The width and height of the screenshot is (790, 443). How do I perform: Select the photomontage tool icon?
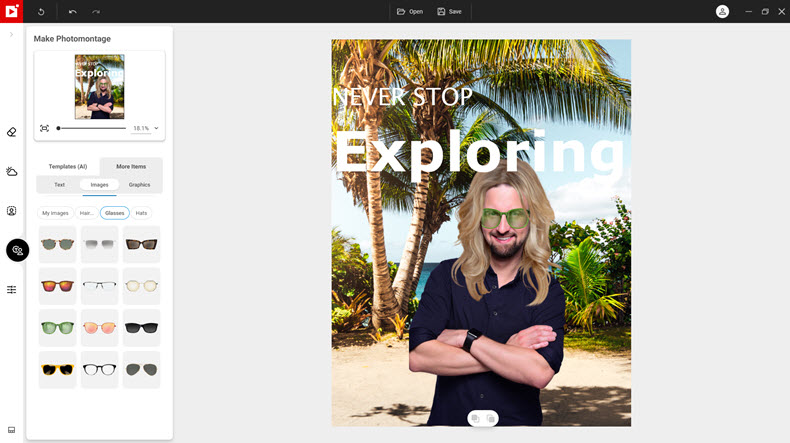click(18, 250)
